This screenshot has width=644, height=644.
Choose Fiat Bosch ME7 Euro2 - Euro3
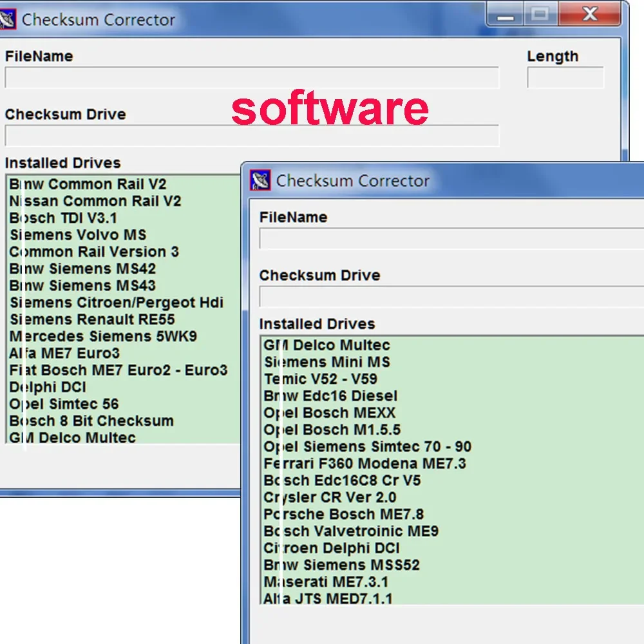tap(118, 370)
